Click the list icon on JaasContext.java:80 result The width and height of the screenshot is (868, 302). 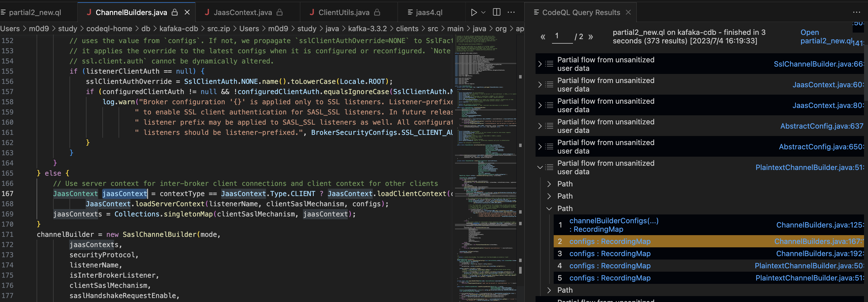coord(549,105)
